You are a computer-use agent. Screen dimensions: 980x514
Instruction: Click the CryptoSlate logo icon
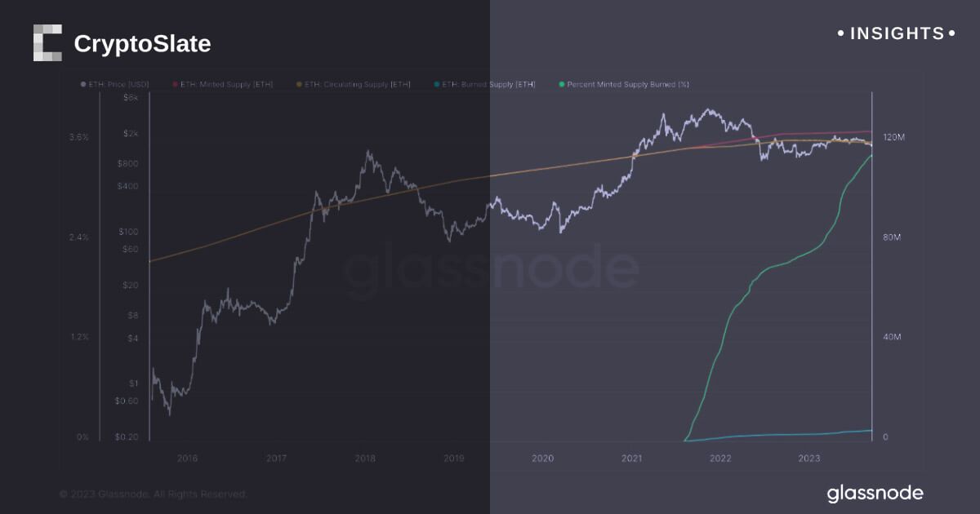pyautogui.click(x=47, y=43)
